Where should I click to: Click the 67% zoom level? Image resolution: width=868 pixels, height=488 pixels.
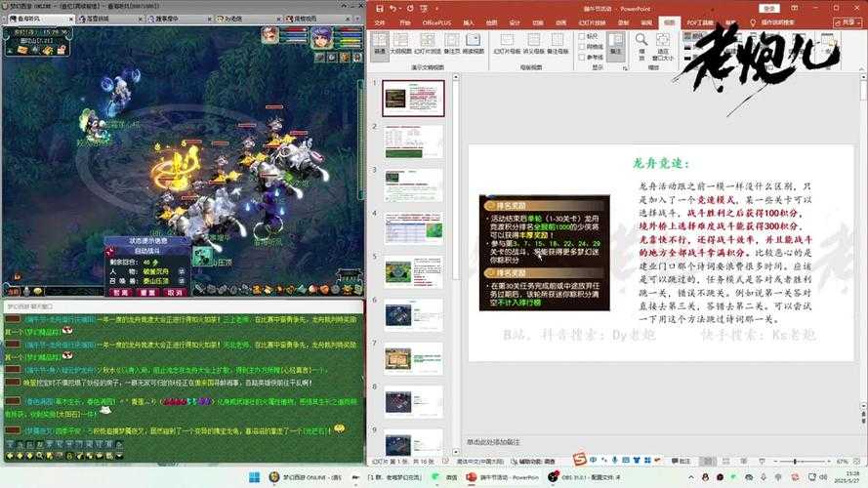842,461
